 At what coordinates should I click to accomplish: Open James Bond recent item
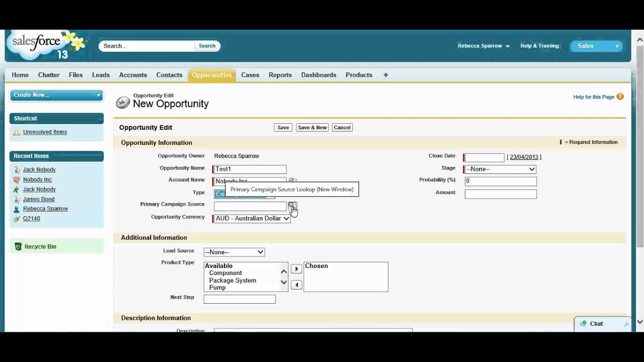(39, 199)
